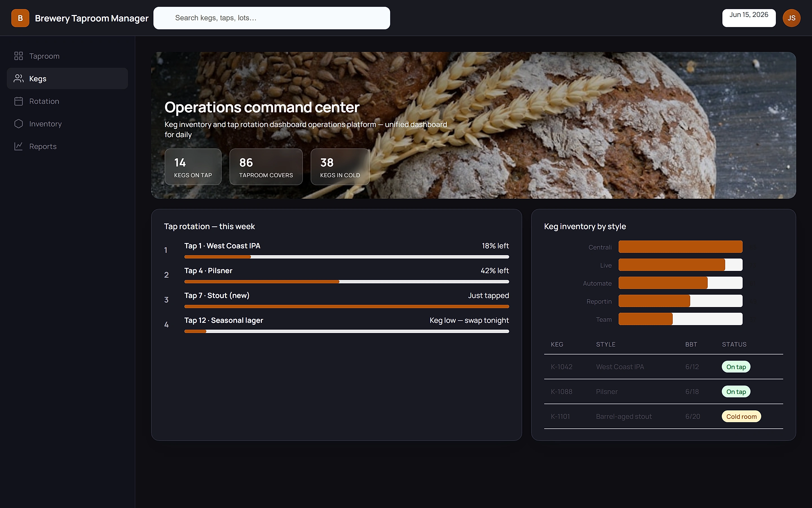This screenshot has height=508, width=812.
Task: Click keg ID K-1042
Action: [561, 367]
